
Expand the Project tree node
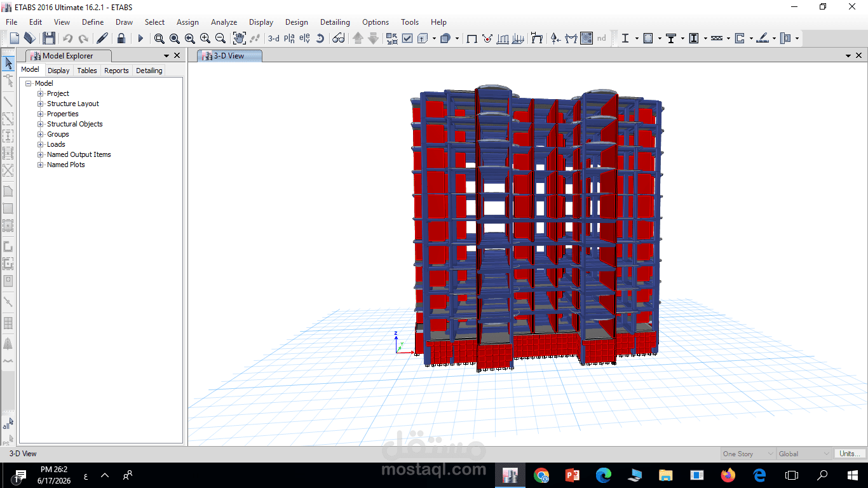[41, 93]
